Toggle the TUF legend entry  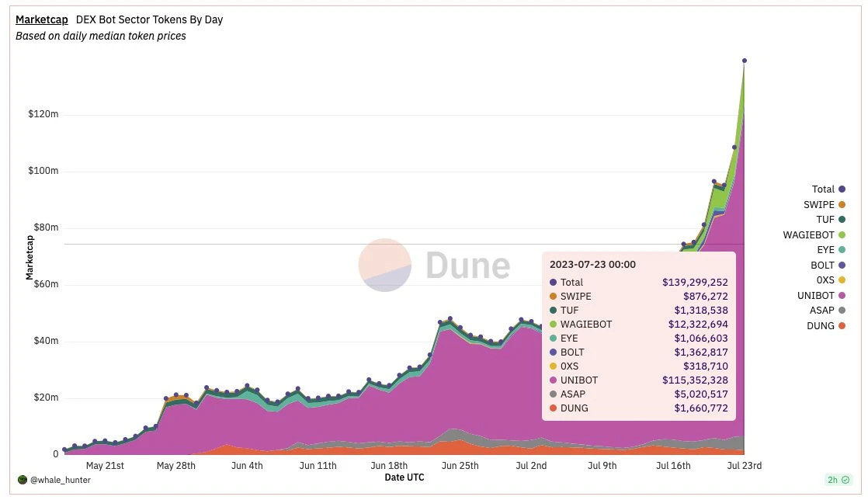[831, 220]
